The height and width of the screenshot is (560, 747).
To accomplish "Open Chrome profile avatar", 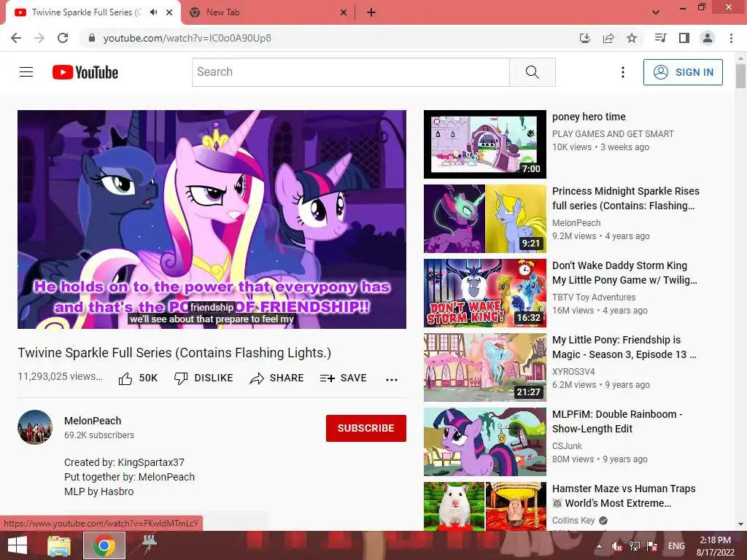I will [x=708, y=38].
